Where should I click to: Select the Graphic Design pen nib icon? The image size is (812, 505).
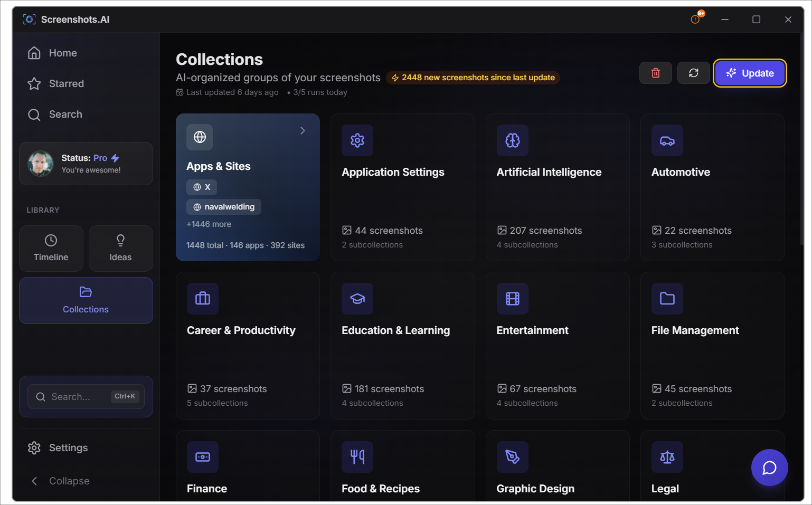point(512,457)
